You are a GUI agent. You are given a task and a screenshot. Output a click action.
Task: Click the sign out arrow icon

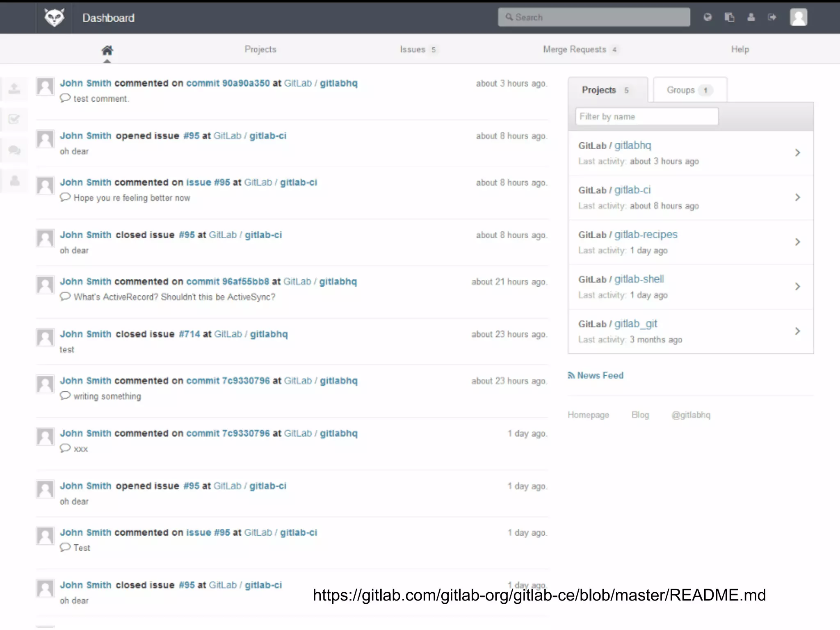click(x=772, y=17)
